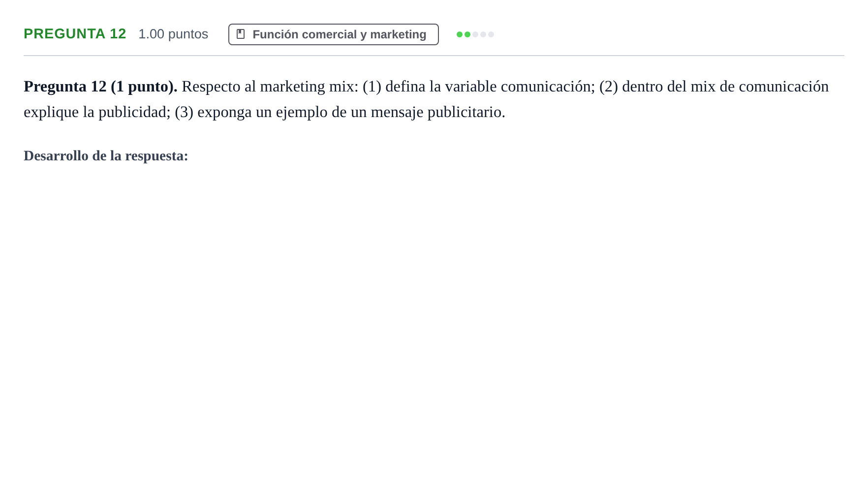Viewport: 868px width, 478px height.
Task: Click the fourth grey difficulty dot
Action: (483, 34)
